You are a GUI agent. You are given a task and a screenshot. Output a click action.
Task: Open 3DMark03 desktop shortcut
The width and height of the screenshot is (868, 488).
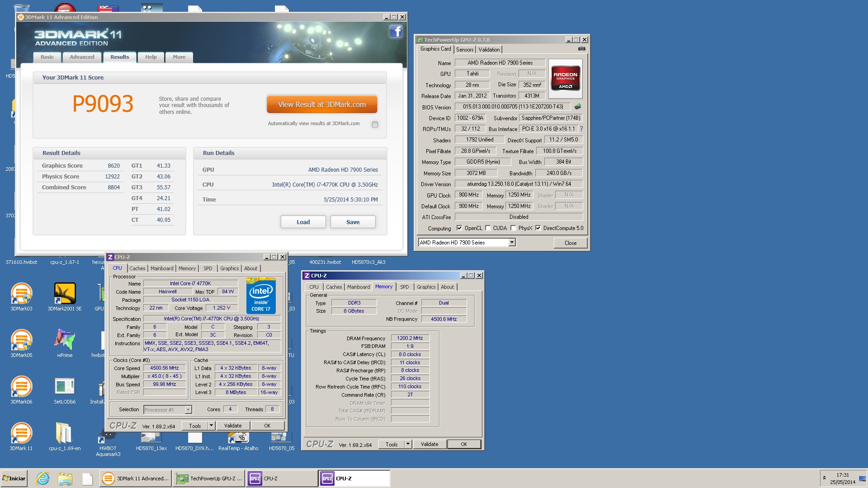coord(21,296)
